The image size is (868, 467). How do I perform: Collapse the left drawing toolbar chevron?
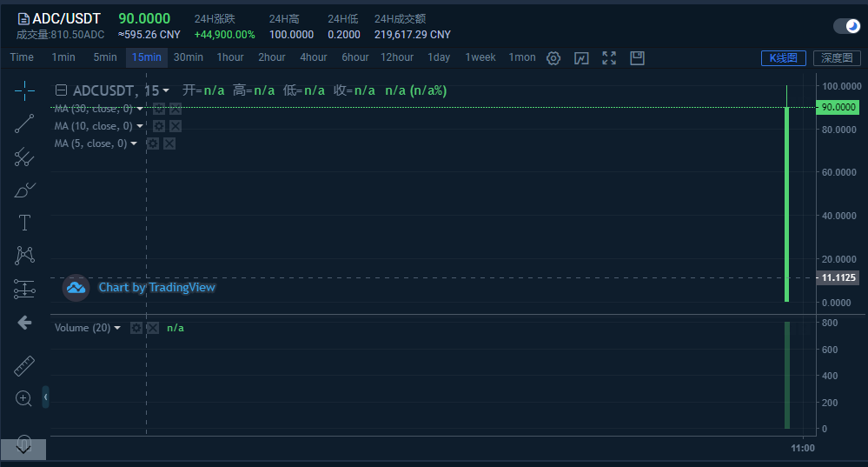click(45, 397)
